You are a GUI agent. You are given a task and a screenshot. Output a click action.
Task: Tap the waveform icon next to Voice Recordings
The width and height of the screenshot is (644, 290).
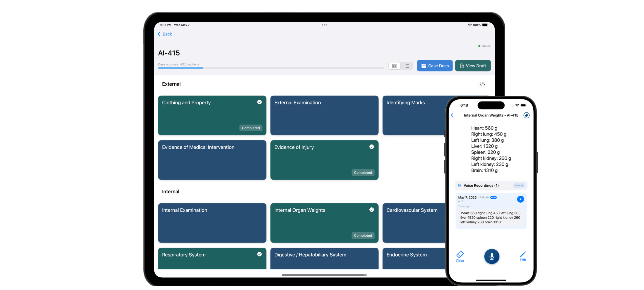coord(459,185)
